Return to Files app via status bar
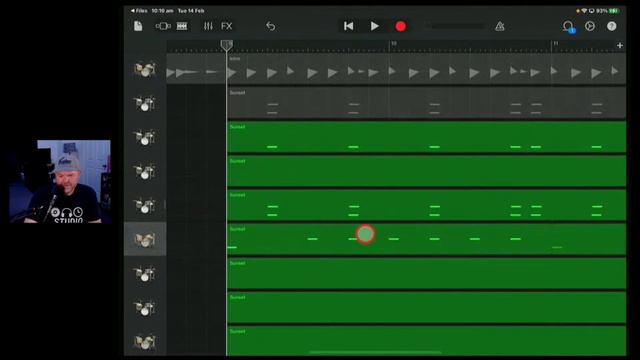The width and height of the screenshot is (640, 360). (x=139, y=11)
